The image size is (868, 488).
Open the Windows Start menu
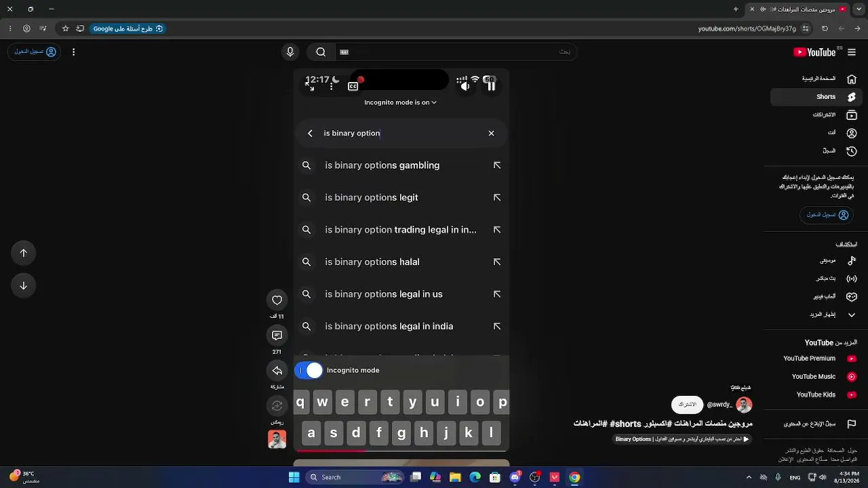click(294, 477)
